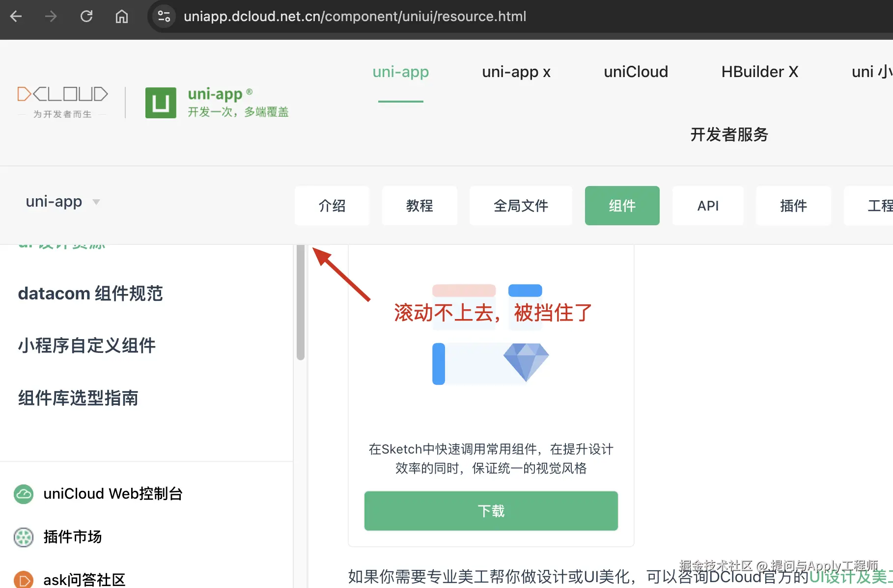
Task: Click the browser back arrow icon
Action: click(x=16, y=16)
